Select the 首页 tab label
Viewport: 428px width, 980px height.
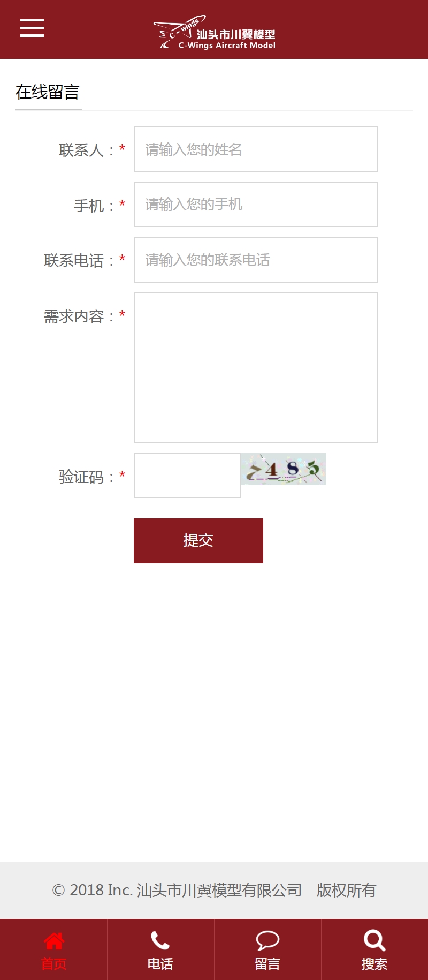click(53, 964)
